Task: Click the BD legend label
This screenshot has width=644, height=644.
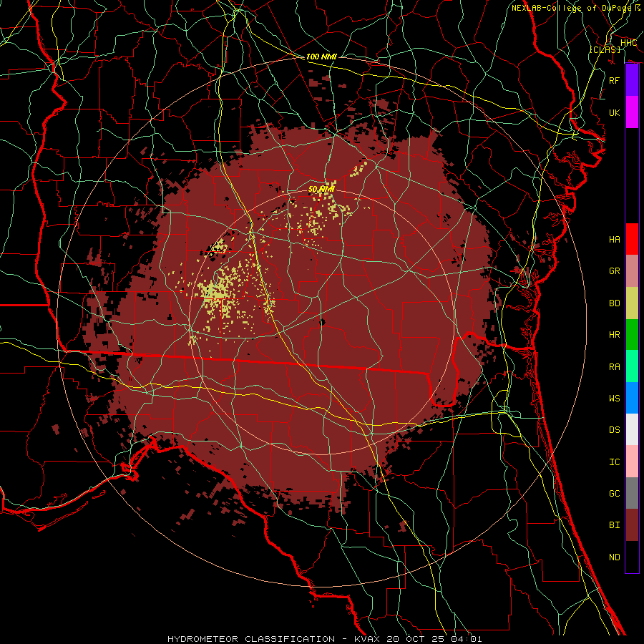Action: [614, 303]
